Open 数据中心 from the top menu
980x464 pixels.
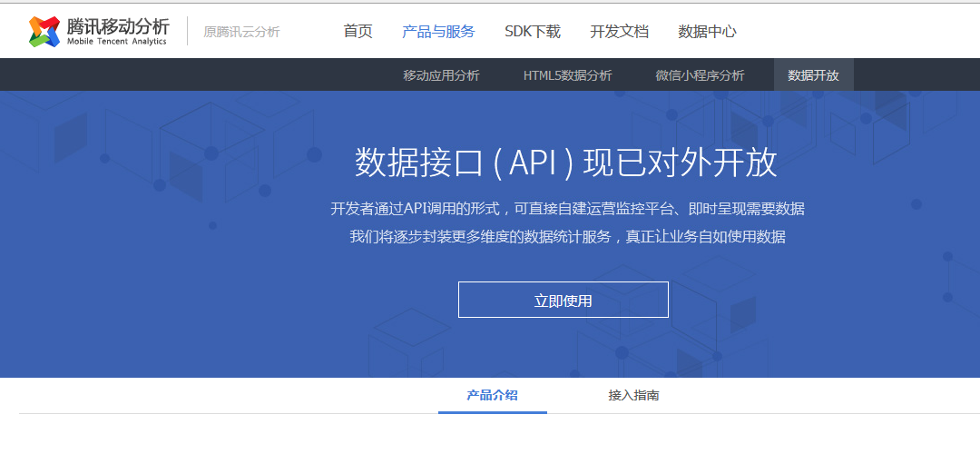pyautogui.click(x=708, y=31)
